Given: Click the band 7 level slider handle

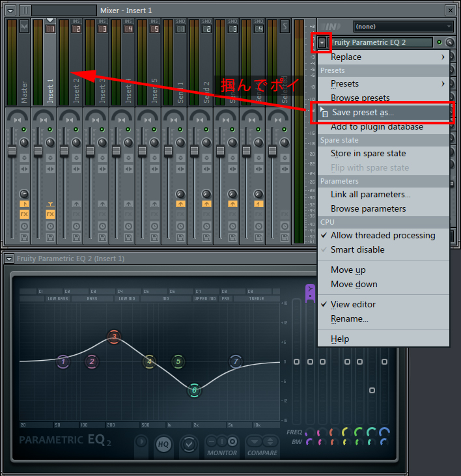Looking at the screenshot, I should (384, 362).
